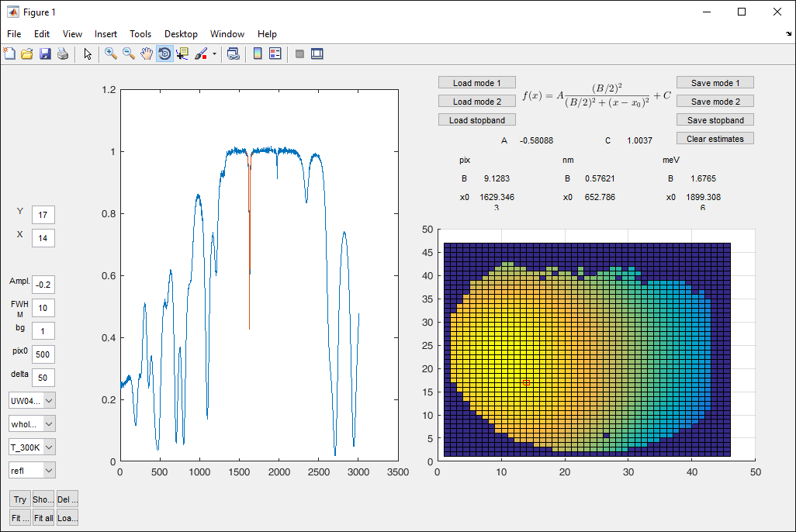Select the Edit Plot arrow tool
Image resolution: width=796 pixels, height=532 pixels.
click(88, 54)
